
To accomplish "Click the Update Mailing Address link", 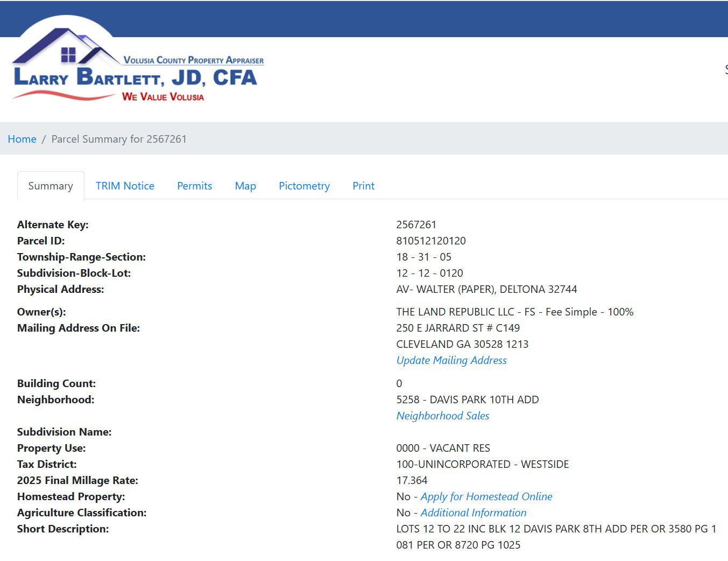I will coord(451,360).
